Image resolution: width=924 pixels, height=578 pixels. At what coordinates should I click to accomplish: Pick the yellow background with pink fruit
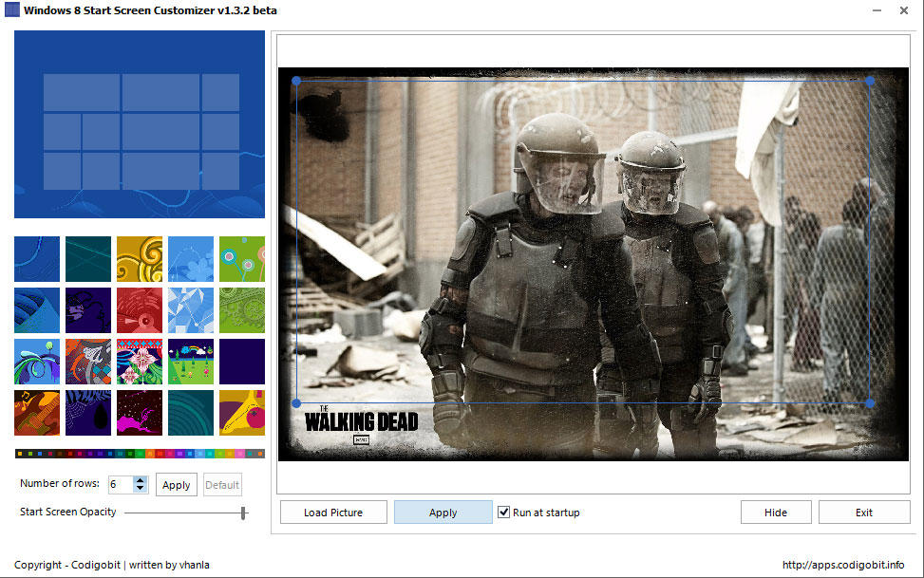(x=241, y=413)
